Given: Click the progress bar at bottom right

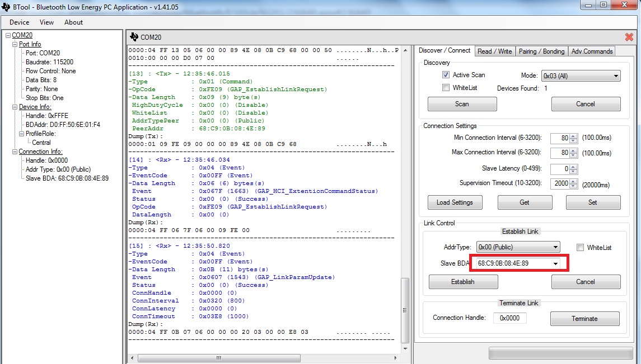Looking at the screenshot, I should [x=560, y=353].
